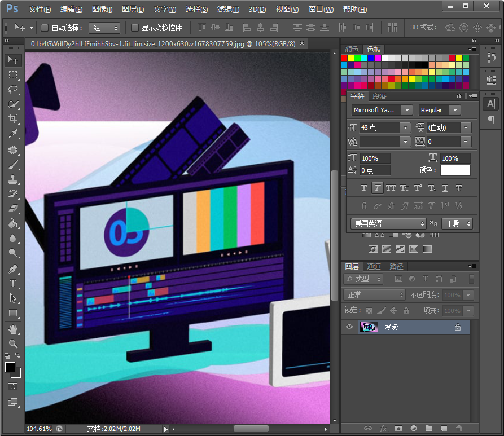Click the 背景 layer thumbnail

pyautogui.click(x=369, y=327)
